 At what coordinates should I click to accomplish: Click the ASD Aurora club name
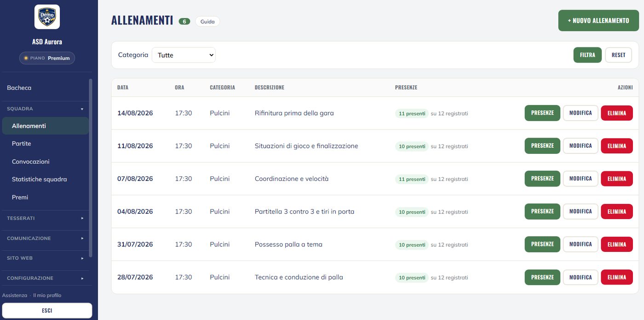tap(47, 41)
